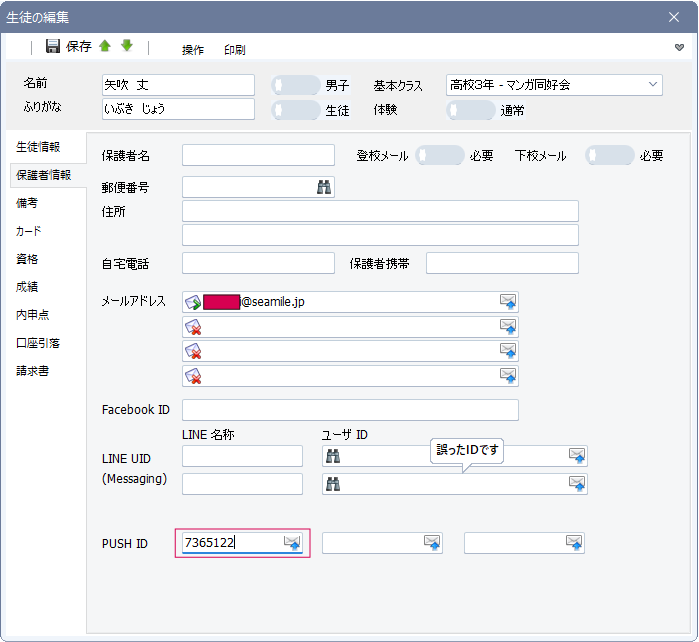The image size is (699, 642).
Task: Toggle the 体験 通常 switch
Action: [471, 110]
